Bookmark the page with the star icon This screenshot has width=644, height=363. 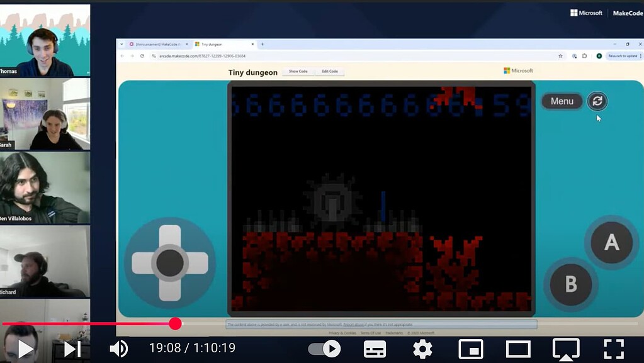click(x=559, y=55)
